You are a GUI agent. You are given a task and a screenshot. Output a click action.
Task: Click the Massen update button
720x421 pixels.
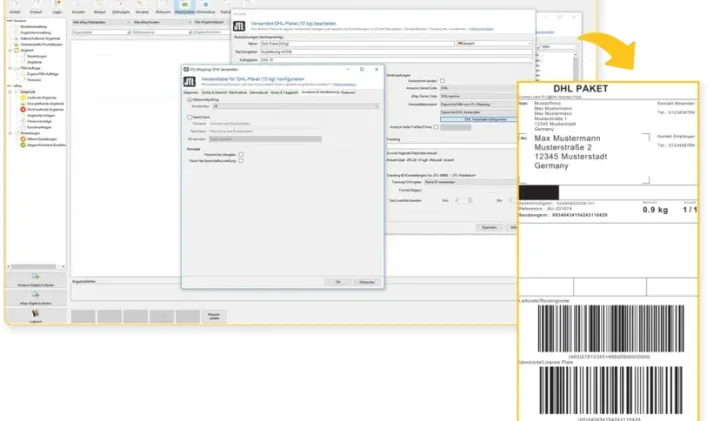(214, 316)
